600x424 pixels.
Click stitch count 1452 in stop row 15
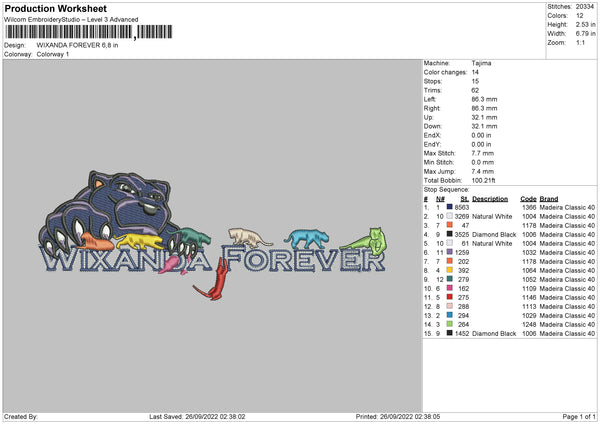click(462, 334)
